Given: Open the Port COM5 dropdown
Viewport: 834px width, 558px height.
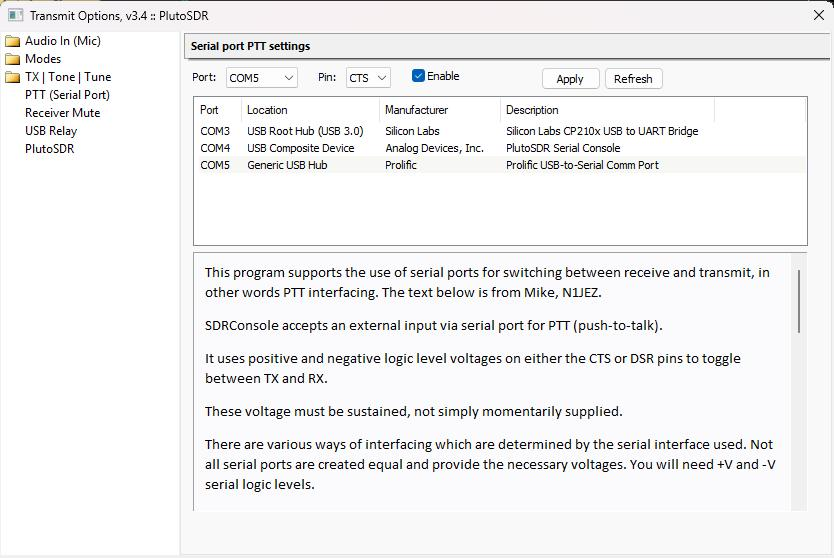Looking at the screenshot, I should pyautogui.click(x=261, y=78).
